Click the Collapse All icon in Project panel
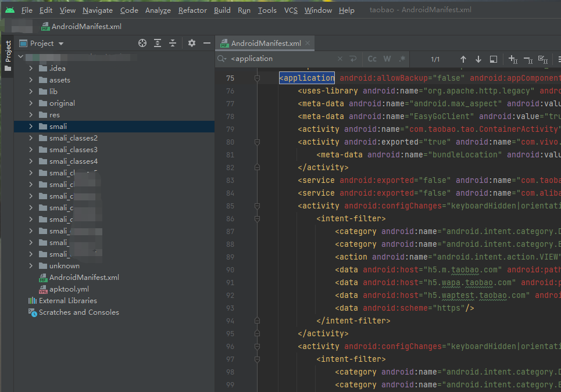 pyautogui.click(x=173, y=43)
